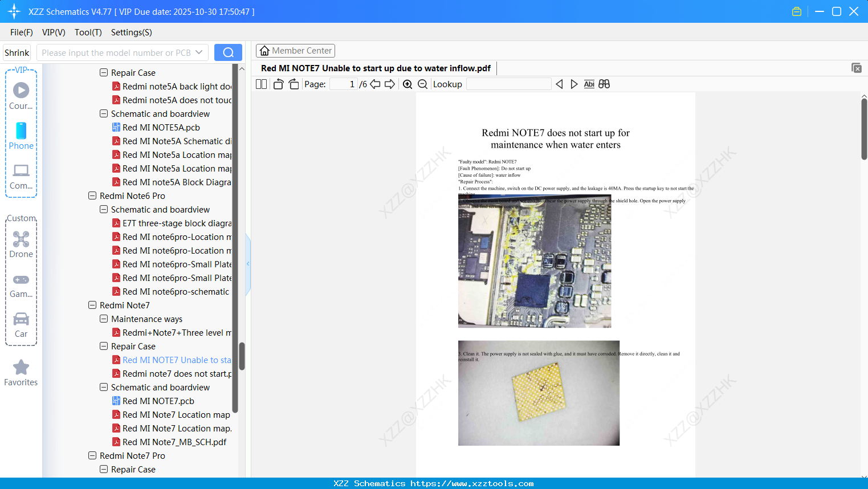Rotate the page counterclockwise

pyautogui.click(x=279, y=84)
